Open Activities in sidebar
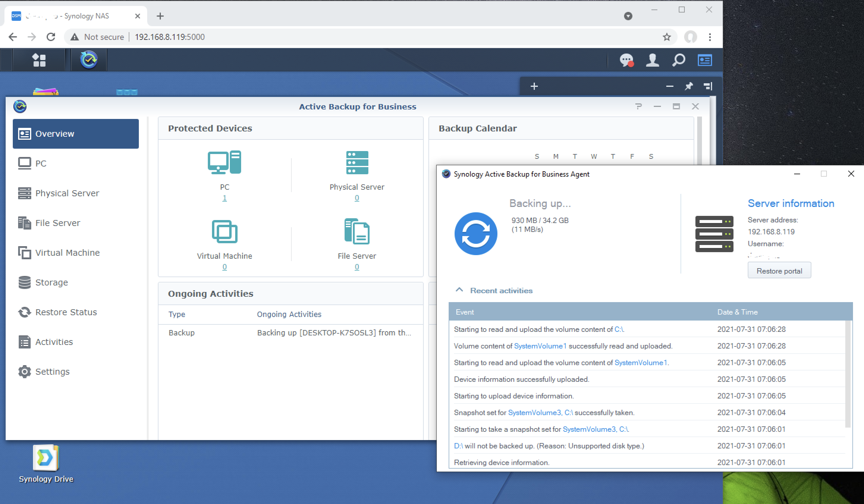The image size is (864, 504). [76, 342]
